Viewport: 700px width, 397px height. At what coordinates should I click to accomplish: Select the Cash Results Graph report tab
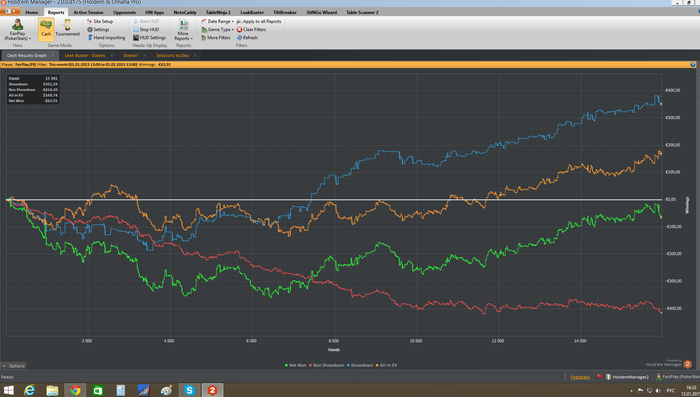point(27,55)
